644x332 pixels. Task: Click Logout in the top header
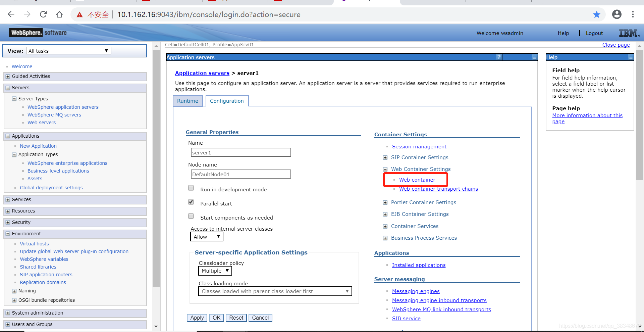[x=594, y=33]
